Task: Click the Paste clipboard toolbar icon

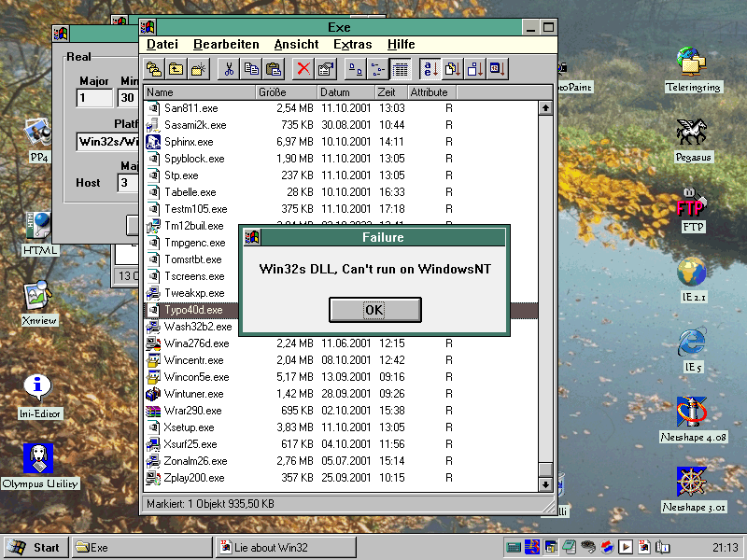Action: tap(273, 68)
